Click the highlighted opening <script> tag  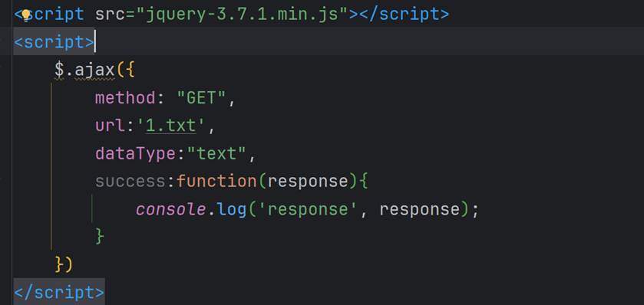(x=54, y=42)
